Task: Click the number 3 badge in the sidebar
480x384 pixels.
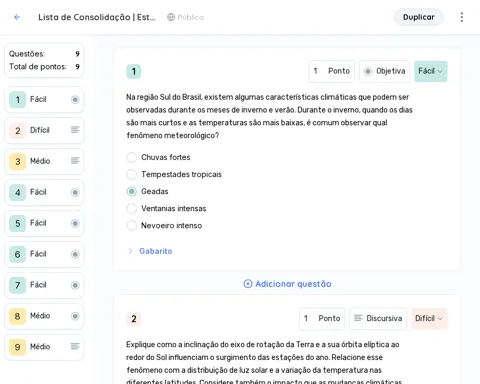Action: (18, 161)
